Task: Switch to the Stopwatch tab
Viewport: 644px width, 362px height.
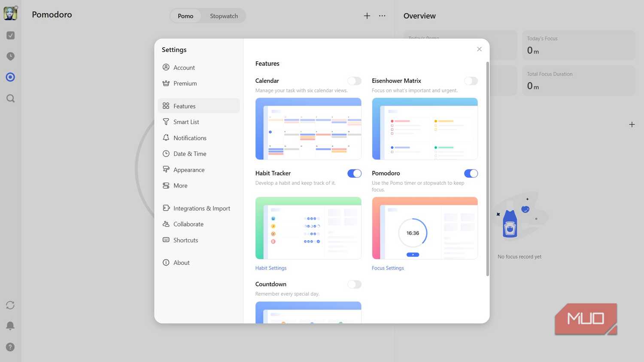Action: point(224,16)
